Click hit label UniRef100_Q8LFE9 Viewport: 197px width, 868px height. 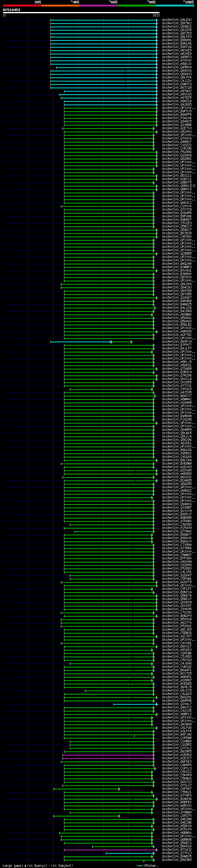[177, 37]
